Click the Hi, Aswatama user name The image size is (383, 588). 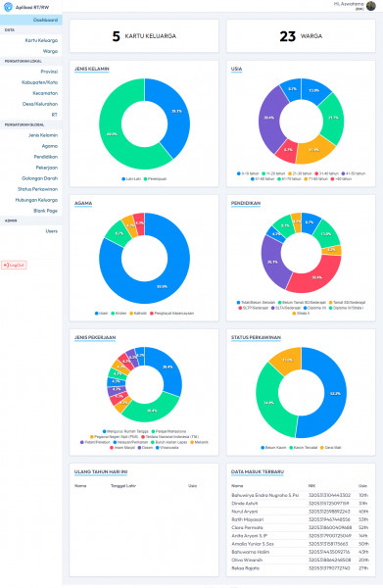349,4
